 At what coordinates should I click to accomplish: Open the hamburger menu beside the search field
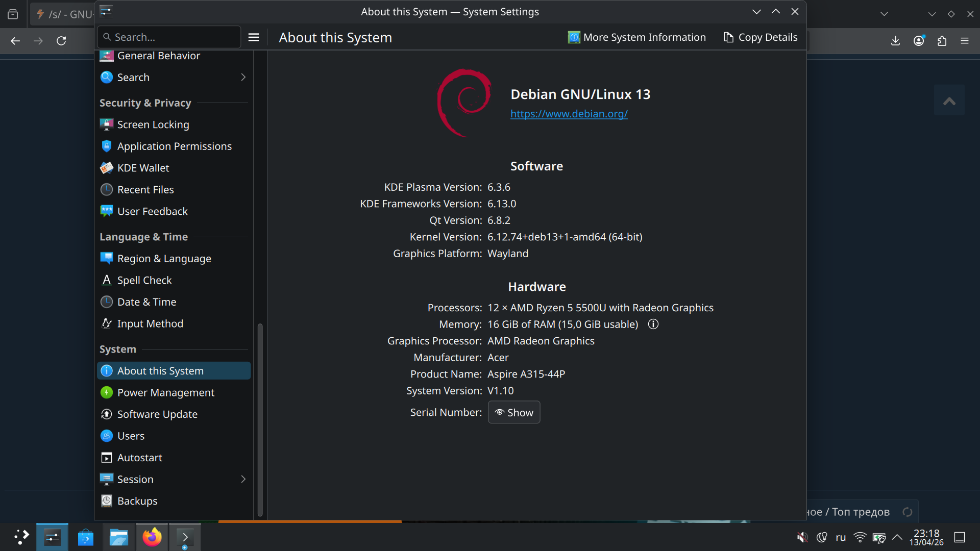tap(254, 37)
